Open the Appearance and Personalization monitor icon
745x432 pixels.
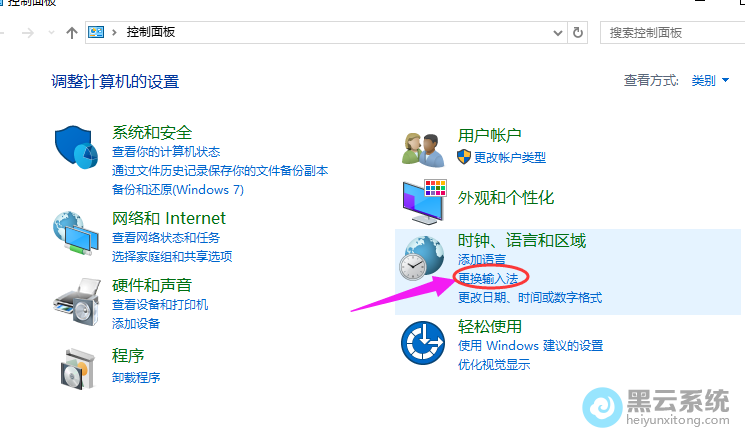tap(424, 202)
